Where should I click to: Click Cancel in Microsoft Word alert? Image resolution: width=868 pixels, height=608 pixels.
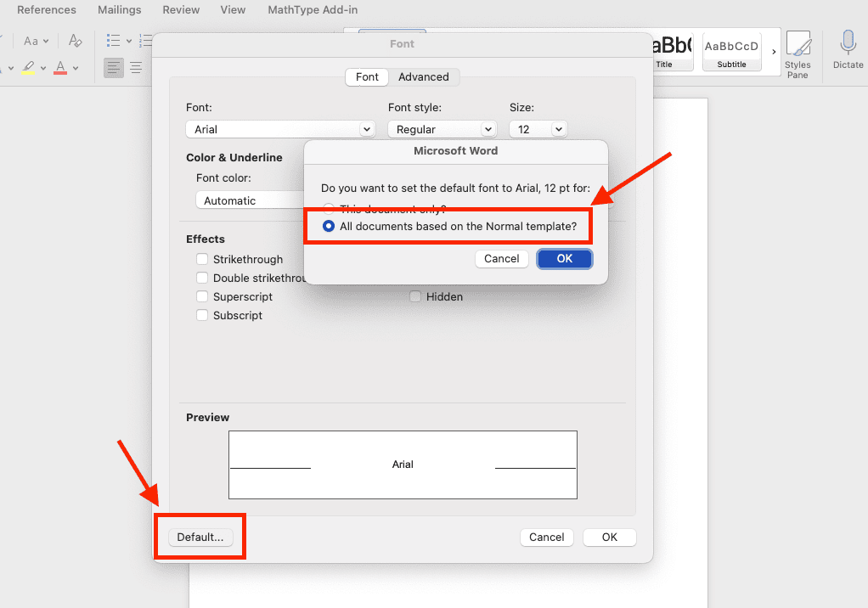[502, 258]
